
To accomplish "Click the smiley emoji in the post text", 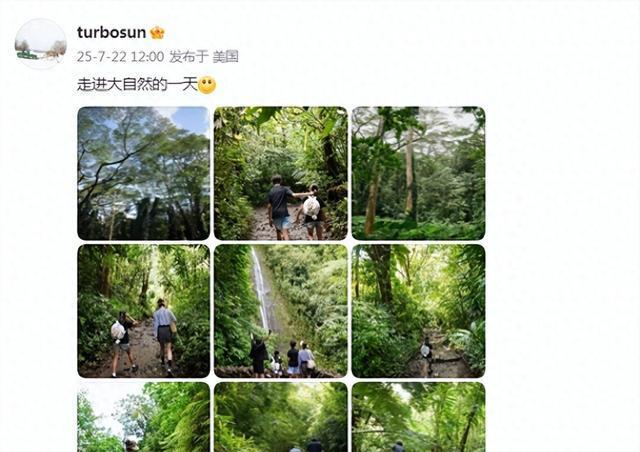I will point(207,85).
